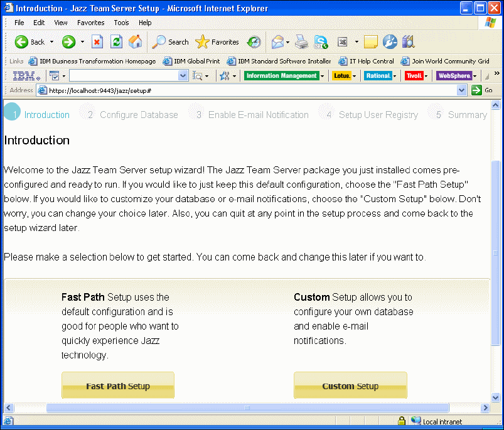Viewport: 504px width, 430px height.
Task: Click the Edit with application icon
Action: pos(343,42)
